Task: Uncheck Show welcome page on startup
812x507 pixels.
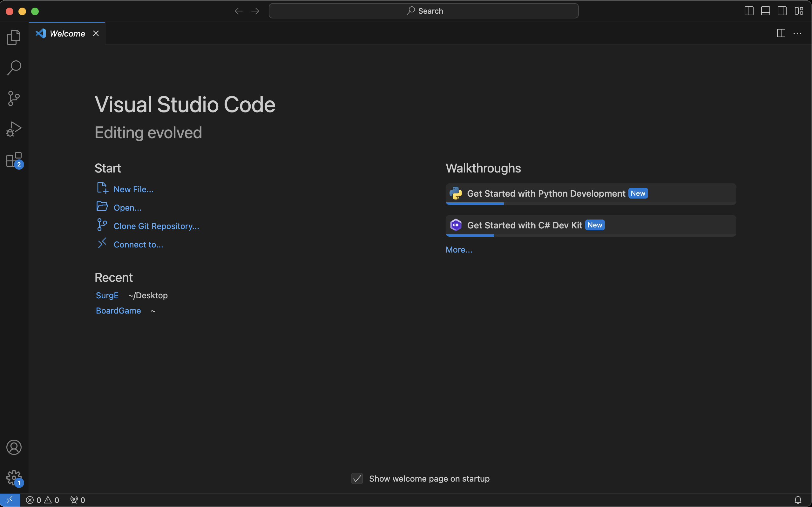Action: tap(357, 478)
